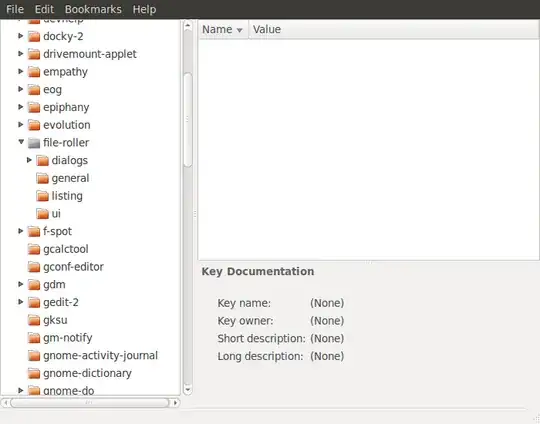The height and width of the screenshot is (424, 540).
Task: Select the gnome-activity-journal label
Action: pos(101,355)
